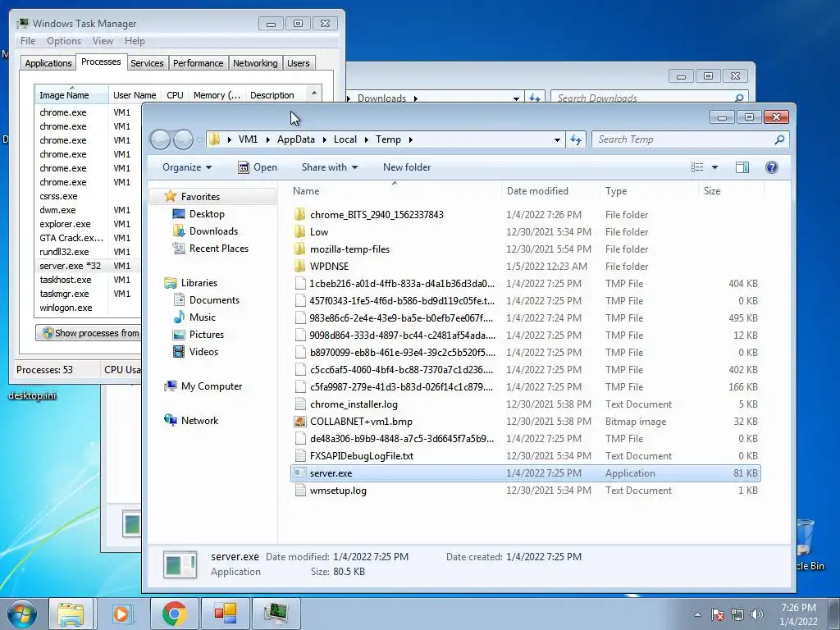Open Windows Explorer from the taskbar
This screenshot has width=840, height=630.
pos(71,614)
